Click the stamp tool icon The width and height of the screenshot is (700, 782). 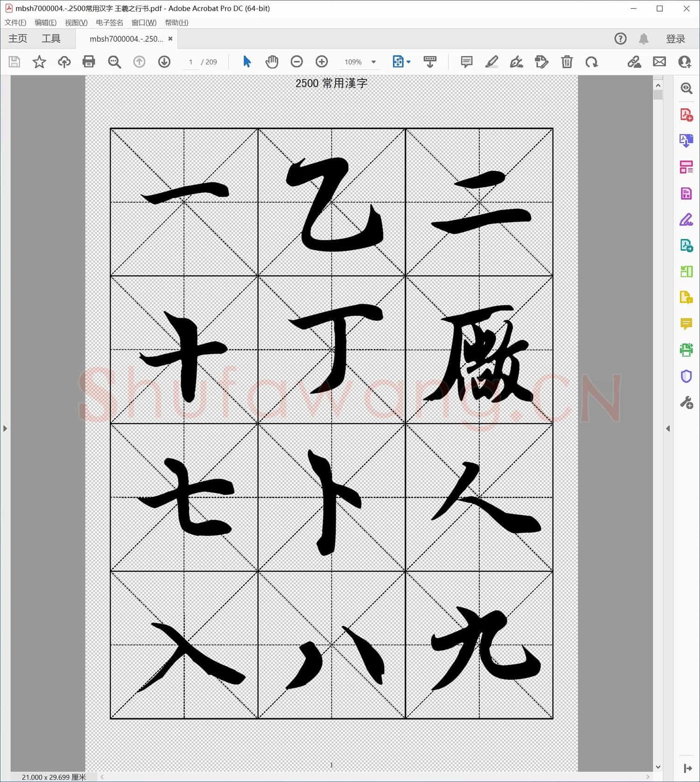coord(541,62)
